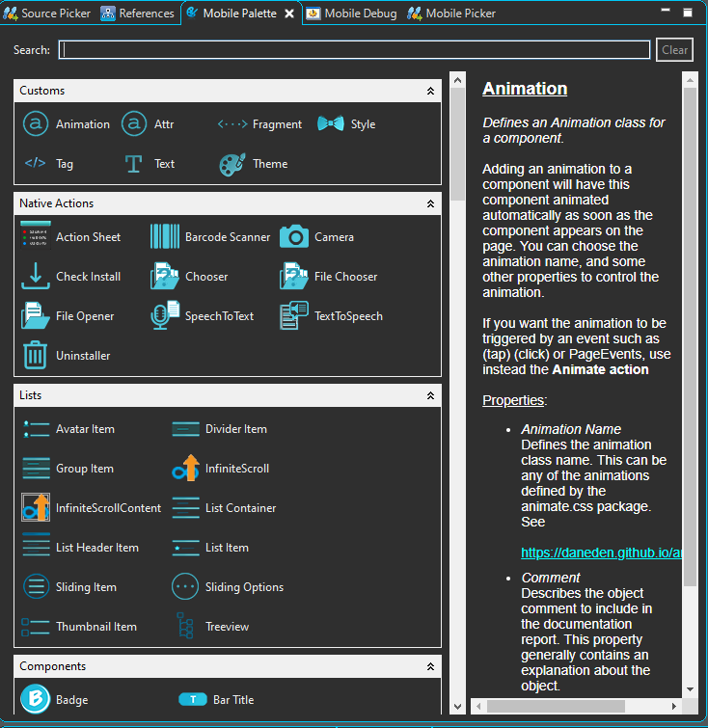Select the SpeechToText microphone icon
Screen dimensions: 708x728
coord(165,315)
